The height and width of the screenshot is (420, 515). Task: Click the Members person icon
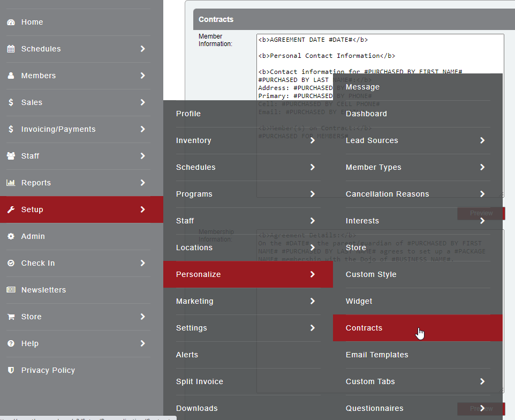pyautogui.click(x=11, y=76)
